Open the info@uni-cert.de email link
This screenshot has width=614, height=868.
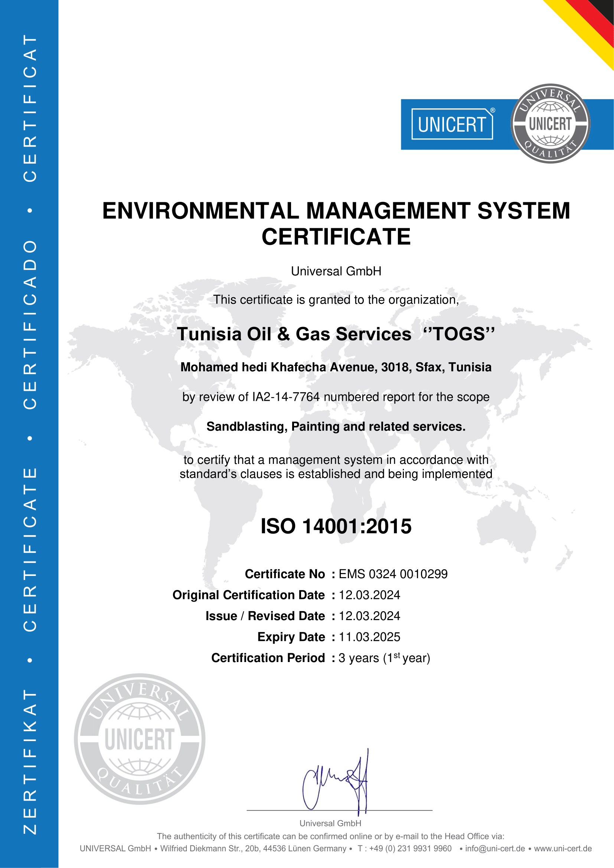click(x=494, y=848)
